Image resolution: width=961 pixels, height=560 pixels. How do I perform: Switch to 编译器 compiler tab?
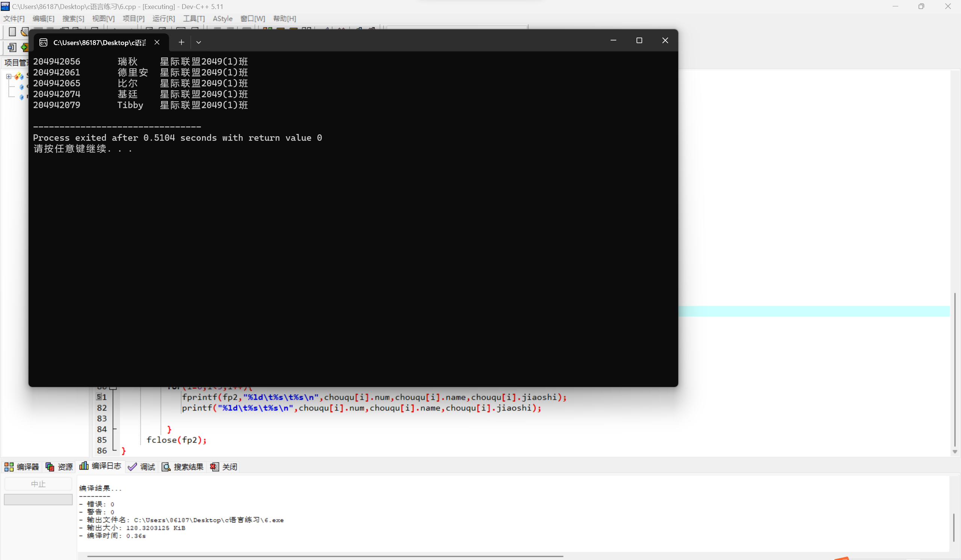pyautogui.click(x=22, y=467)
